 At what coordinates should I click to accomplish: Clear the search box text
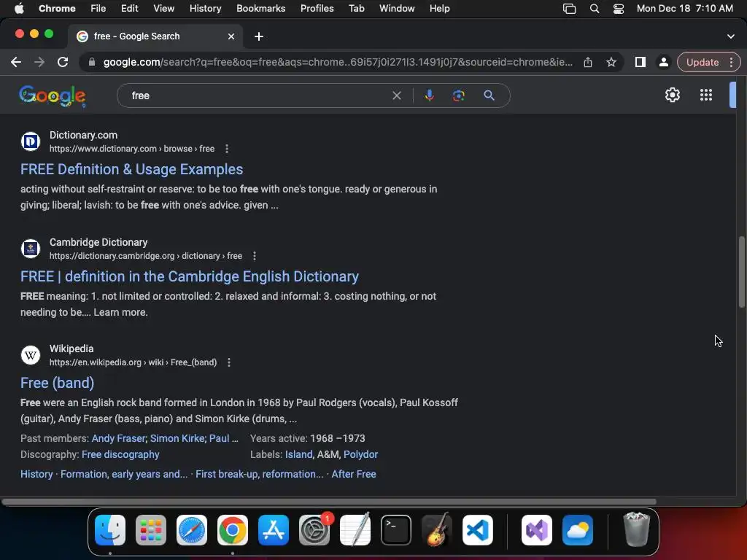[x=396, y=96]
